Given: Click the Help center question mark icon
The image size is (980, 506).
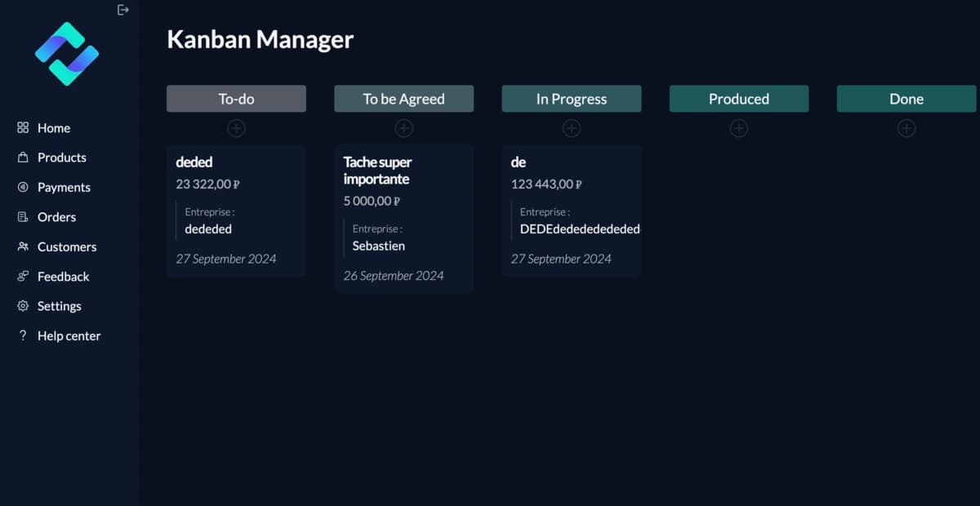Looking at the screenshot, I should (x=23, y=335).
